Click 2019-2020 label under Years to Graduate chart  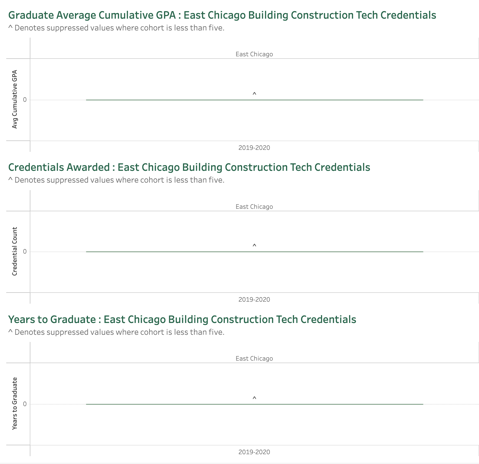coord(254,452)
